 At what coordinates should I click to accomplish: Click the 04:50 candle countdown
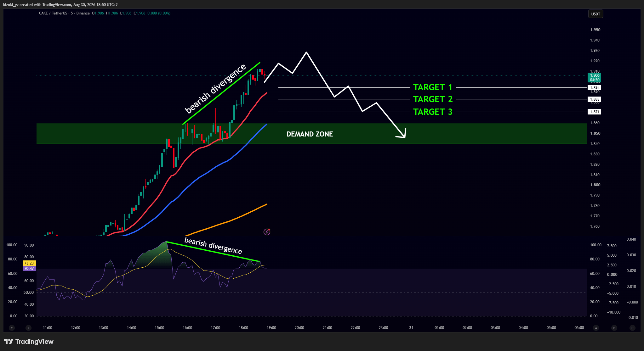[595, 80]
